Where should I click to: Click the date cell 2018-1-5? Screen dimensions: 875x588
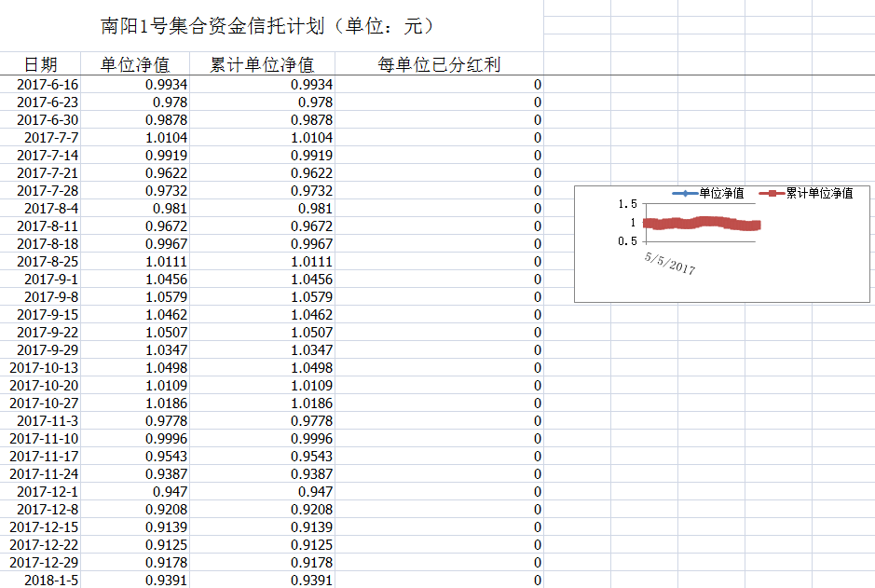[51, 581]
